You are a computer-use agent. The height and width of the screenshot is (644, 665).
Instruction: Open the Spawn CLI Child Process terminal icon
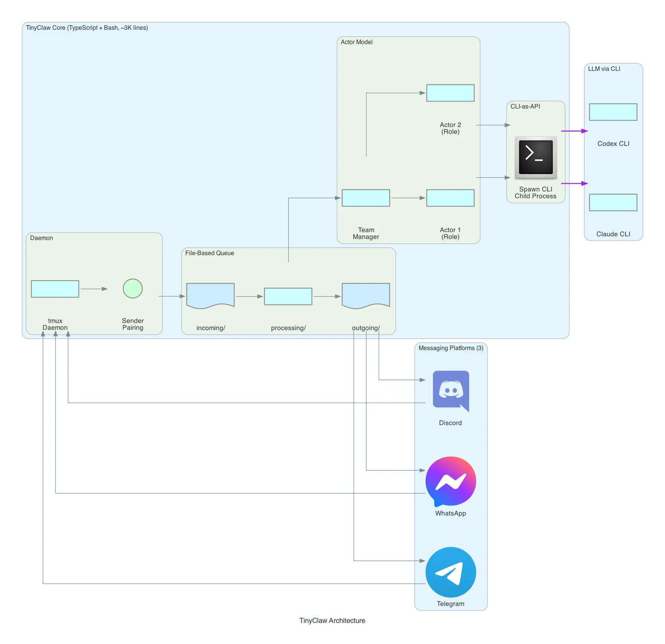tap(535, 158)
